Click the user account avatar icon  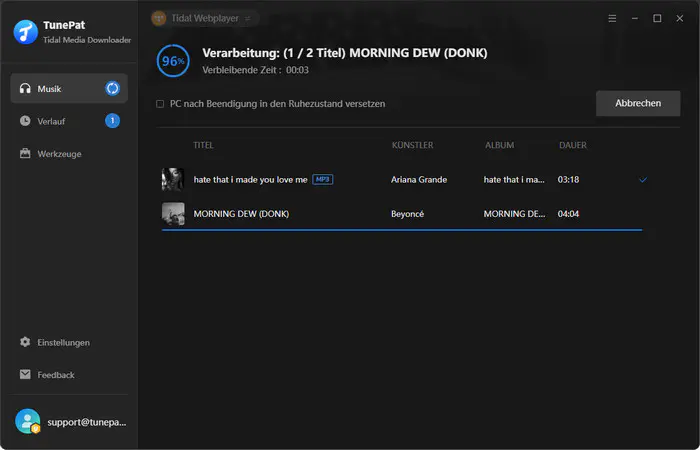28,421
